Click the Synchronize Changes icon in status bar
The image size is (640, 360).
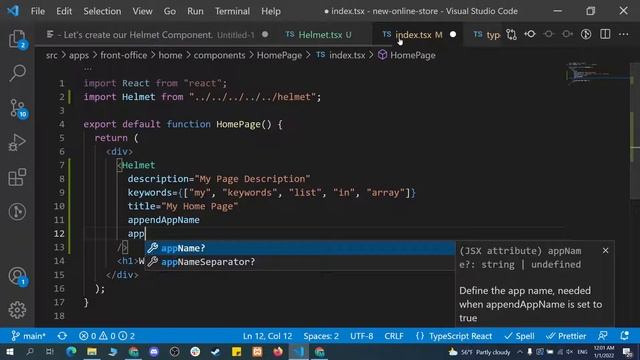pos(62,336)
